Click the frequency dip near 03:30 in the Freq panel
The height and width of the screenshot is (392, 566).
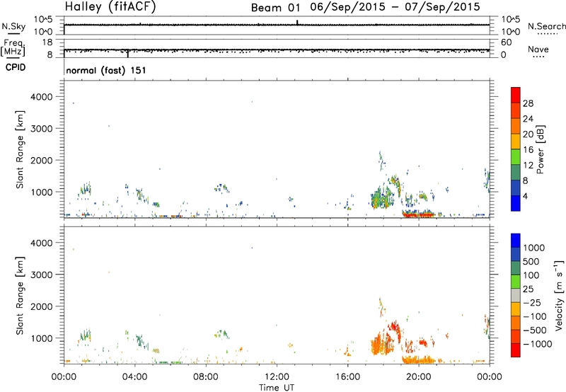pyautogui.click(x=127, y=54)
